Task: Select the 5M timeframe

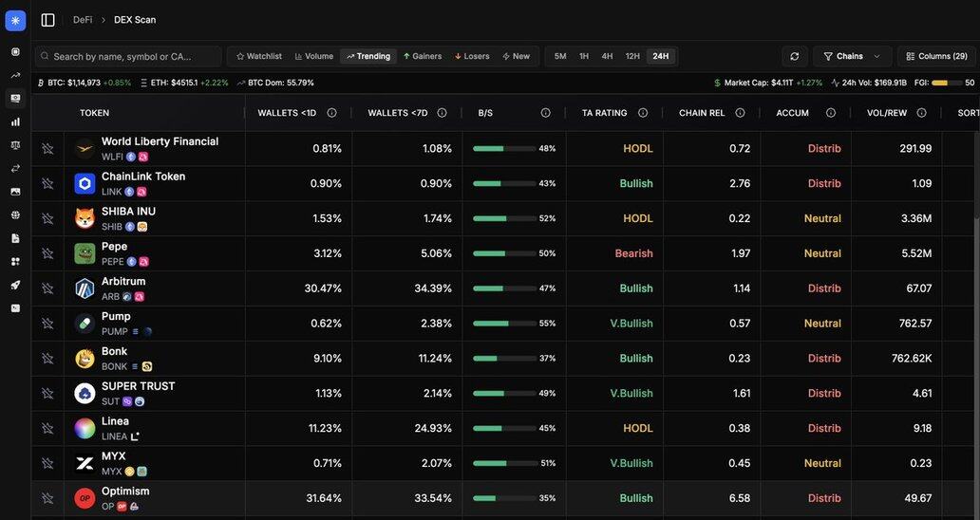Action: [560, 56]
